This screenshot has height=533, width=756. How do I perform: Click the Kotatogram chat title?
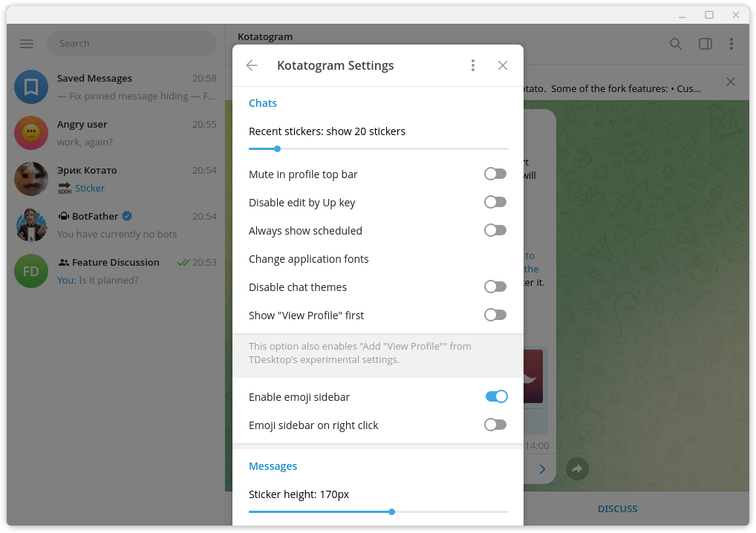(x=265, y=36)
